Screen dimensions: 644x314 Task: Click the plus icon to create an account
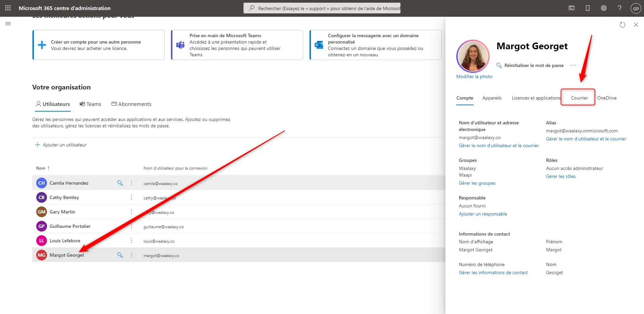[x=42, y=45]
